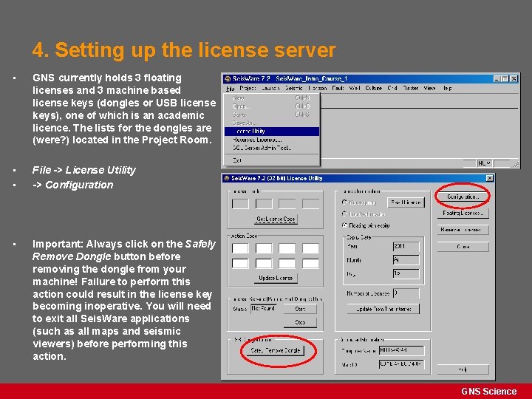Click the Get License Code button
The image size is (532, 399).
[x=276, y=219]
